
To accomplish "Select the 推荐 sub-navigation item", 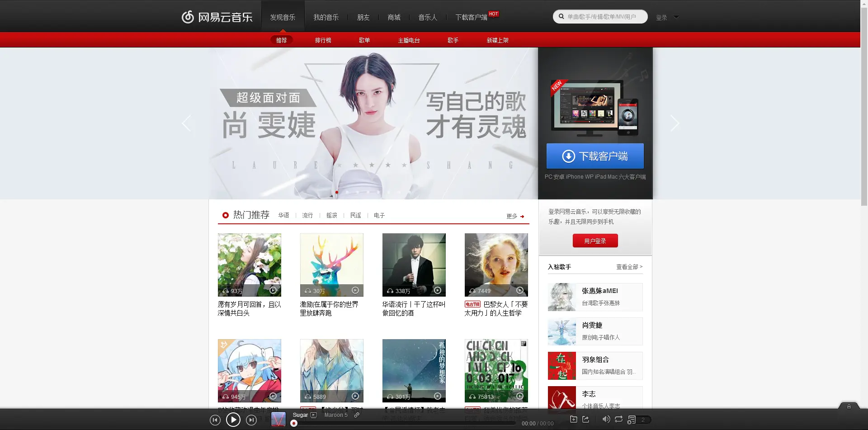I will coord(281,40).
